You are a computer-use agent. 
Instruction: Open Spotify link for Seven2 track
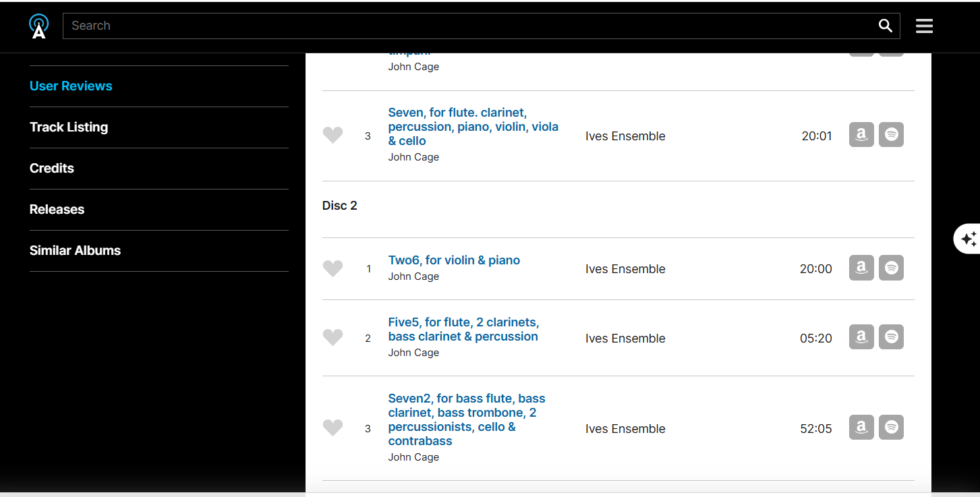[x=891, y=428]
